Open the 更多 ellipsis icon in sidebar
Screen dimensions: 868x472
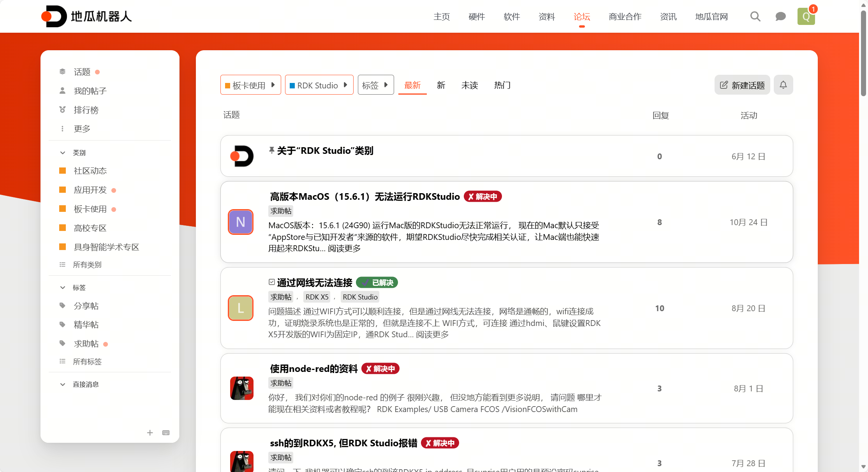point(62,129)
